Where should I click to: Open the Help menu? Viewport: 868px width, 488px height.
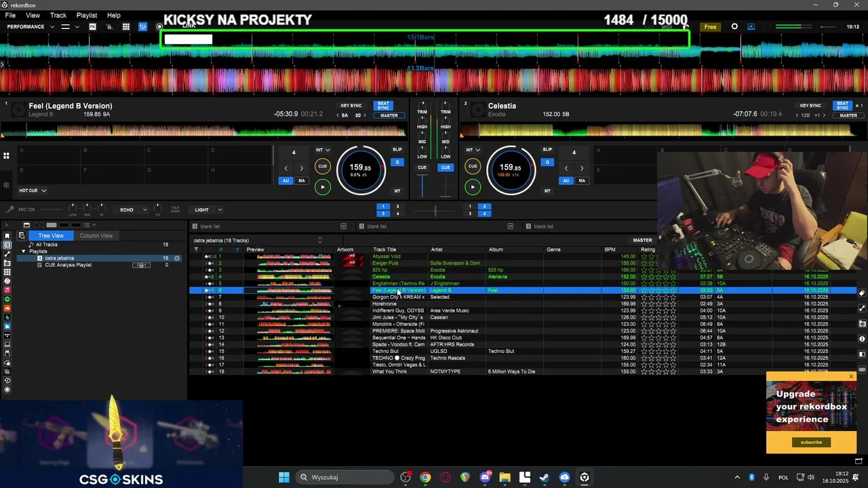(x=114, y=15)
